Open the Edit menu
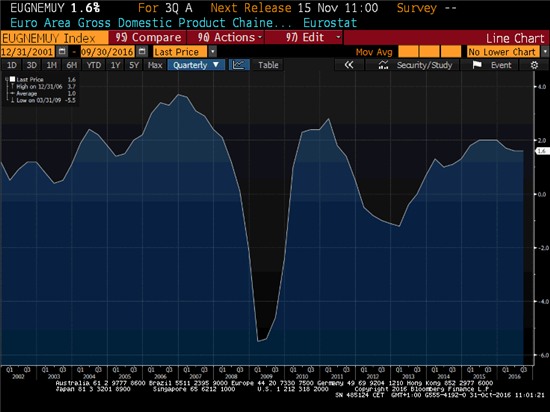Screen dimensions: 550x412 (x=304, y=38)
